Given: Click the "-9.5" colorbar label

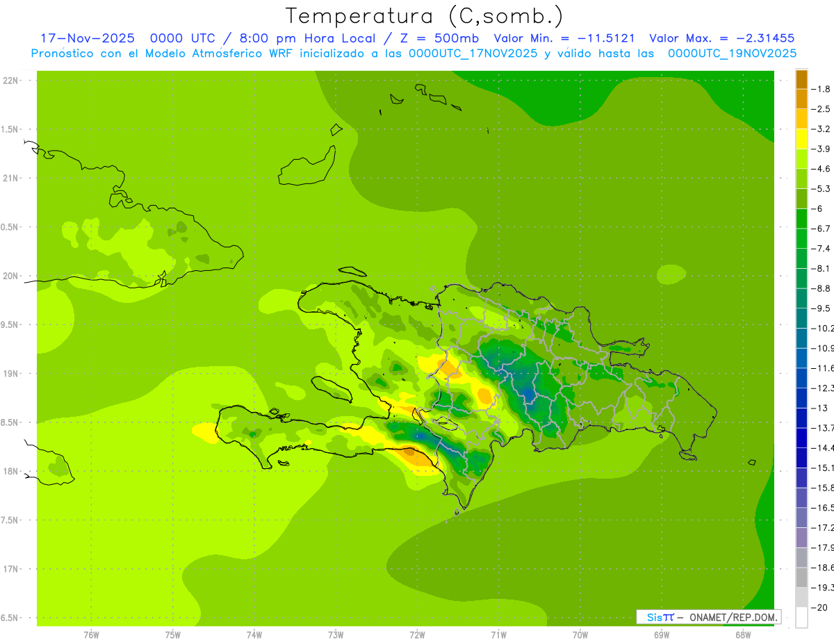Looking at the screenshot, I should pos(821,308).
